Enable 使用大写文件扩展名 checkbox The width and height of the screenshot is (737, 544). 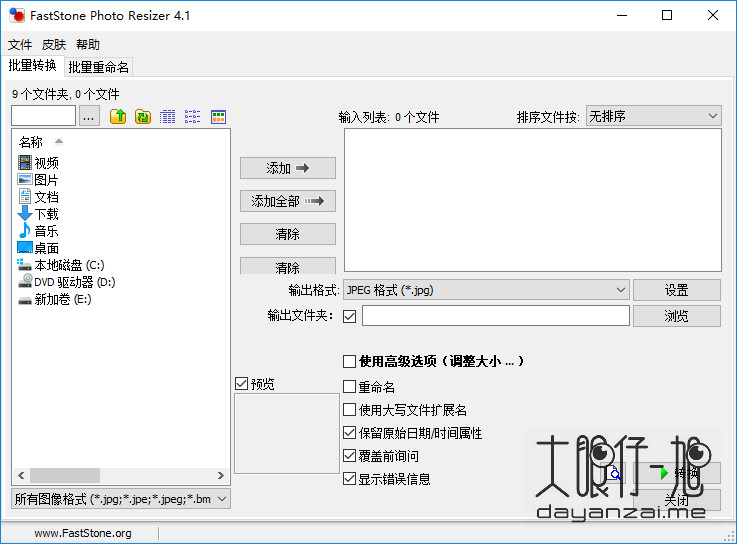tap(349, 410)
